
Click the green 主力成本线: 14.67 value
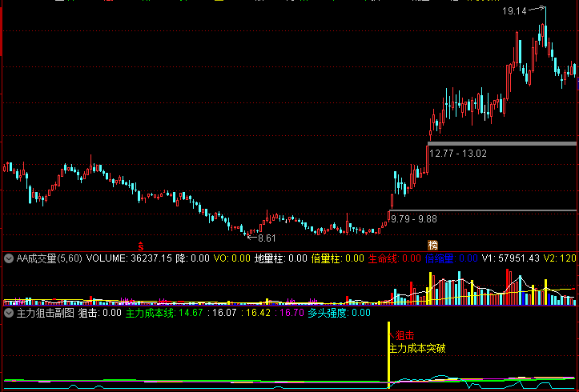(164, 313)
